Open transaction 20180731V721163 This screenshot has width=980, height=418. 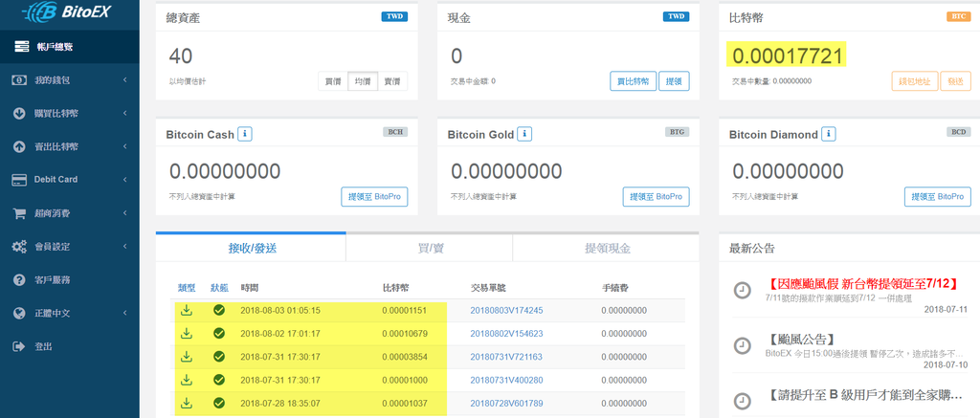point(506,357)
